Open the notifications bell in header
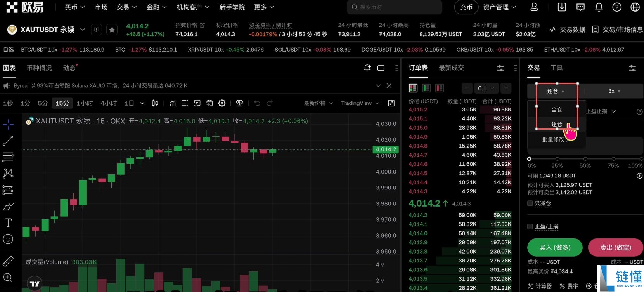The height and width of the screenshot is (292, 644). pos(599,7)
